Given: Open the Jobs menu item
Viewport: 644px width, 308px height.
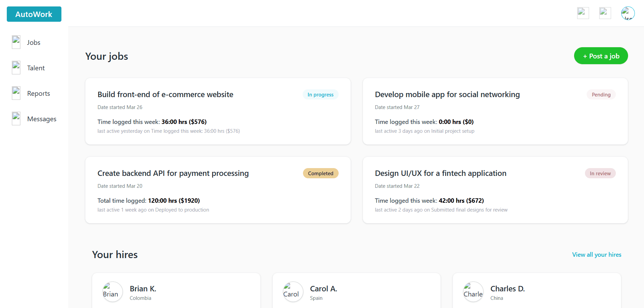Looking at the screenshot, I should coord(34,42).
